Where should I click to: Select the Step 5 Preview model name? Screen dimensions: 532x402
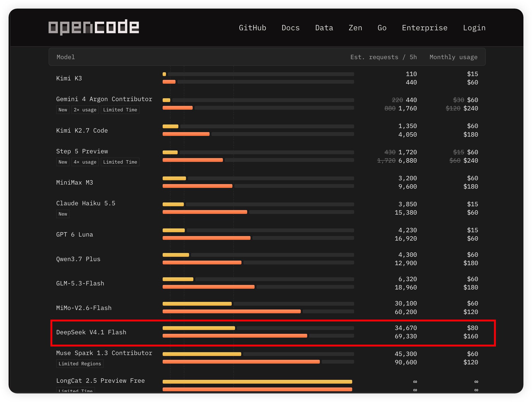[x=82, y=151]
